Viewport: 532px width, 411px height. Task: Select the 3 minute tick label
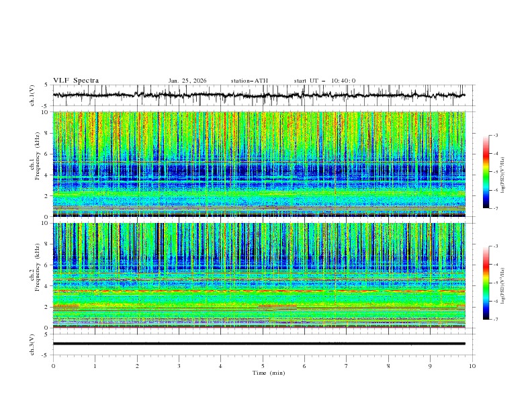(179, 366)
